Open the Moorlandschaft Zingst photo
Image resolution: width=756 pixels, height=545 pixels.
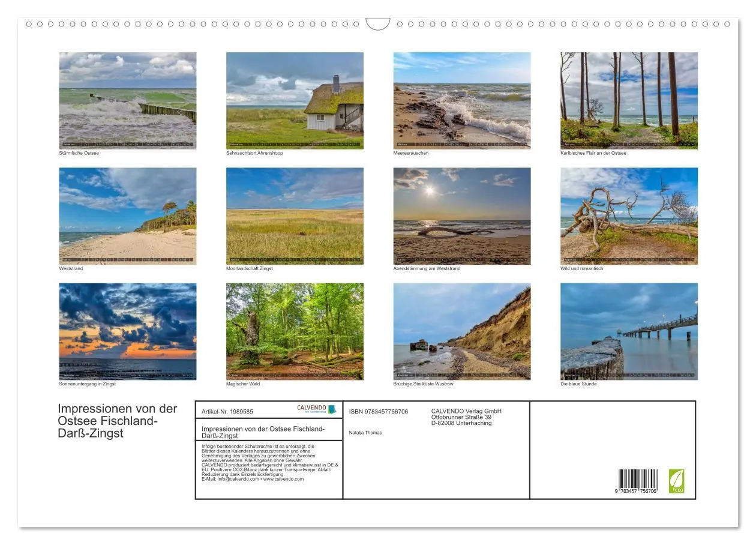tap(295, 215)
